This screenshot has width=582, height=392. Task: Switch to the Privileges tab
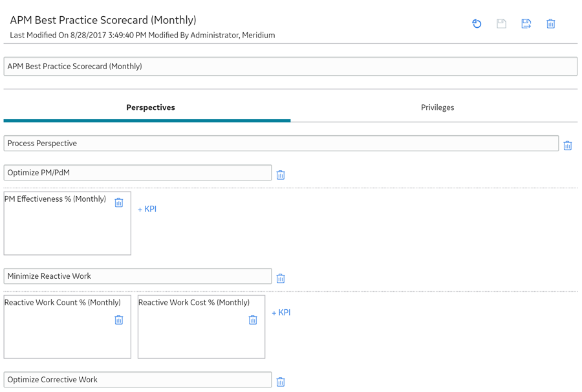pos(437,107)
